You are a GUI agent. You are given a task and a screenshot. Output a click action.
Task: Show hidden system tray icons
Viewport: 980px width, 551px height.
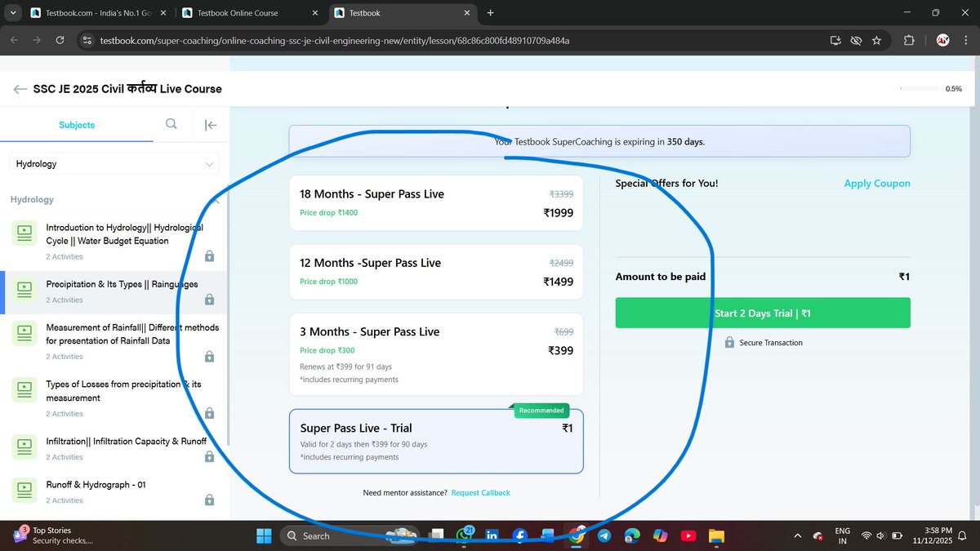(x=798, y=535)
